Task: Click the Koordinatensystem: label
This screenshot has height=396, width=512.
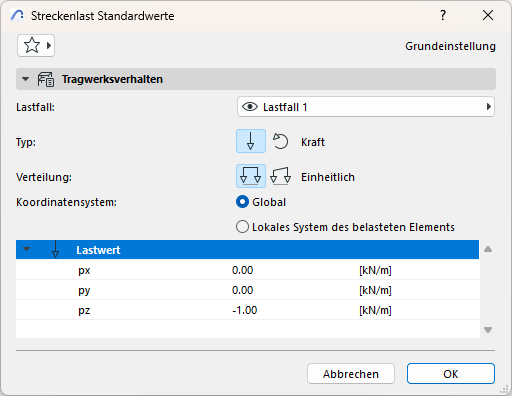Action: pyautogui.click(x=66, y=202)
